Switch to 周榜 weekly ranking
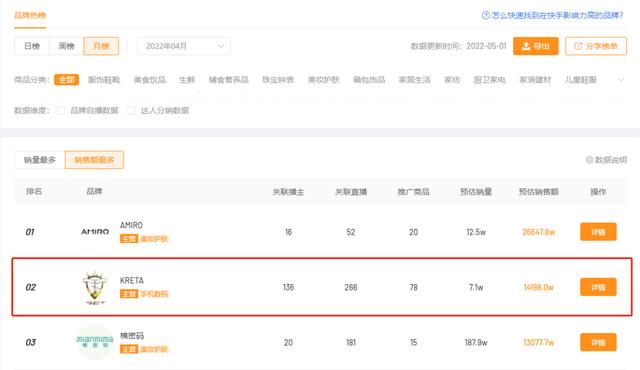 [x=67, y=46]
